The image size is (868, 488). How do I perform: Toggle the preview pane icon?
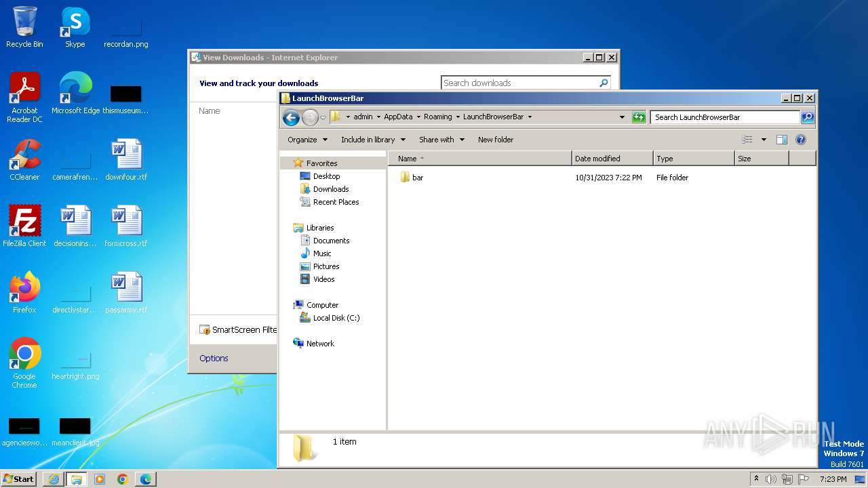point(781,140)
